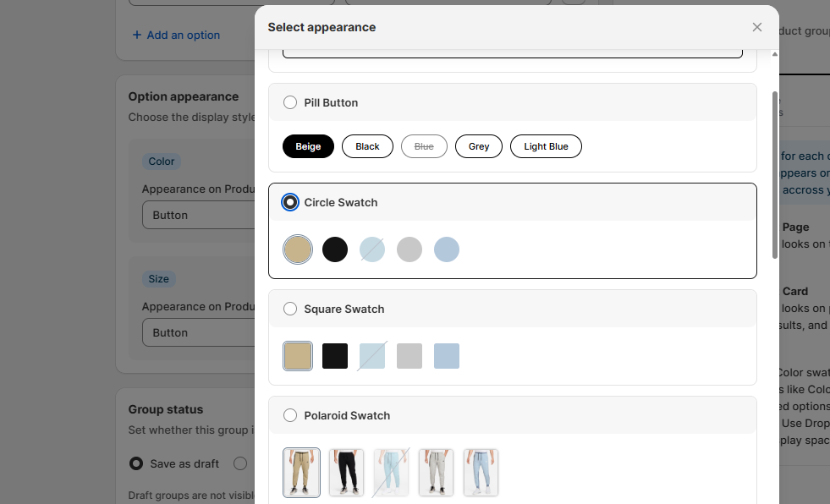Pick the black circle swatch
830x504 pixels.
tap(335, 249)
